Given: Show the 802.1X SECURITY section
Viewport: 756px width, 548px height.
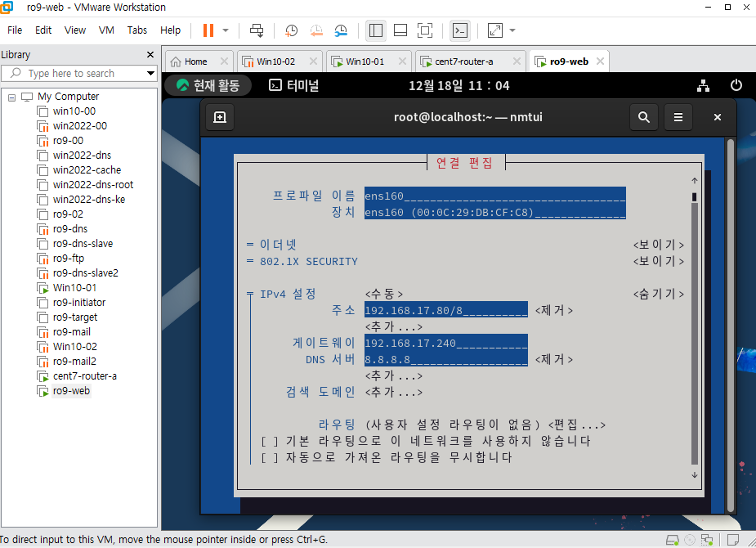Looking at the screenshot, I should click(x=658, y=261).
